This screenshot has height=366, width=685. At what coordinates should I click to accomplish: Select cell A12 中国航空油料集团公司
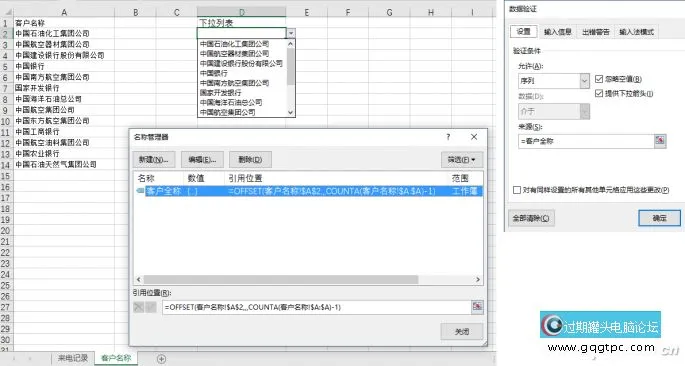point(64,143)
